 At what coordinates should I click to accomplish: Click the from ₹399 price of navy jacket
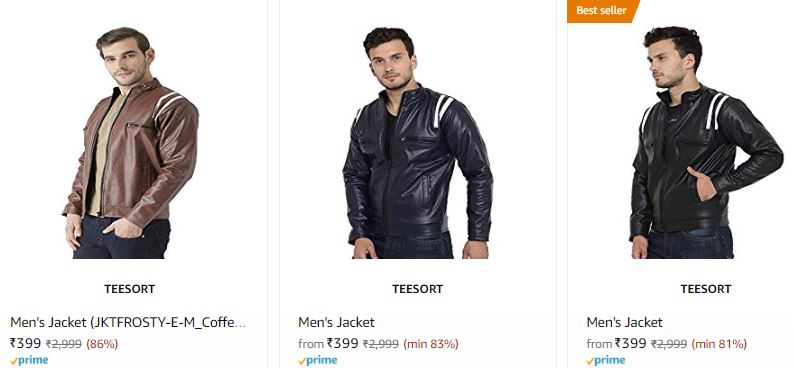pyautogui.click(x=328, y=343)
